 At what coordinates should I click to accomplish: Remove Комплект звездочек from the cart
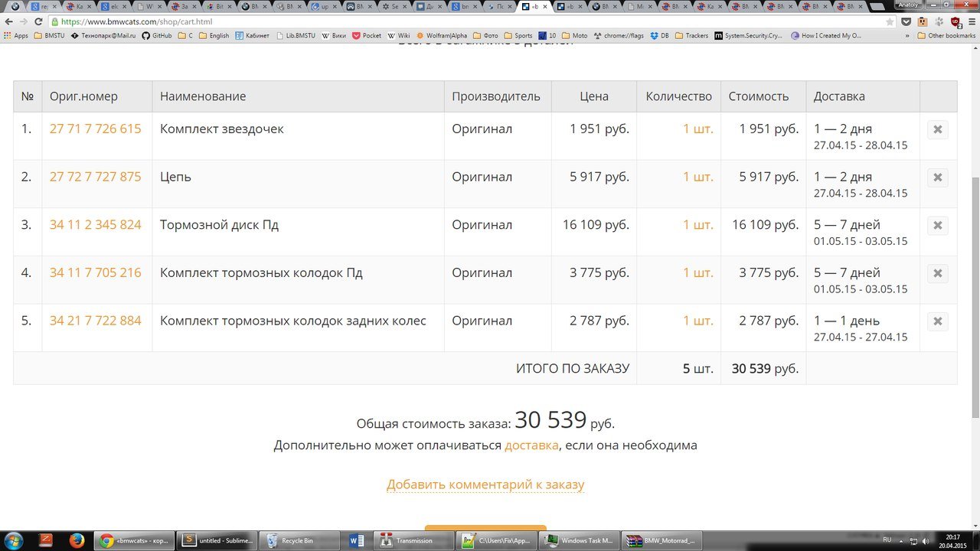pyautogui.click(x=937, y=129)
